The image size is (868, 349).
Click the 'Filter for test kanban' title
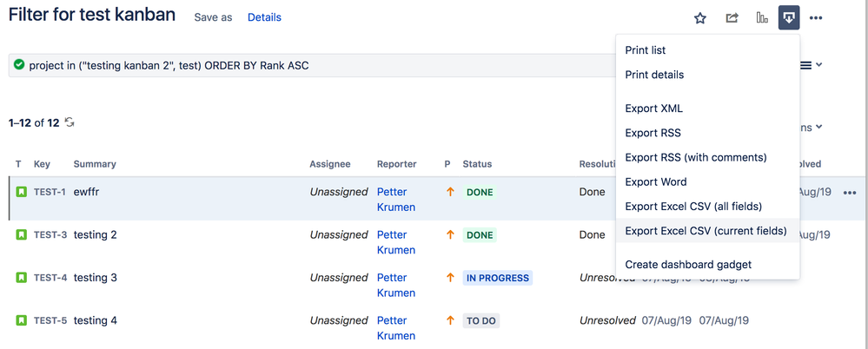[x=92, y=15]
